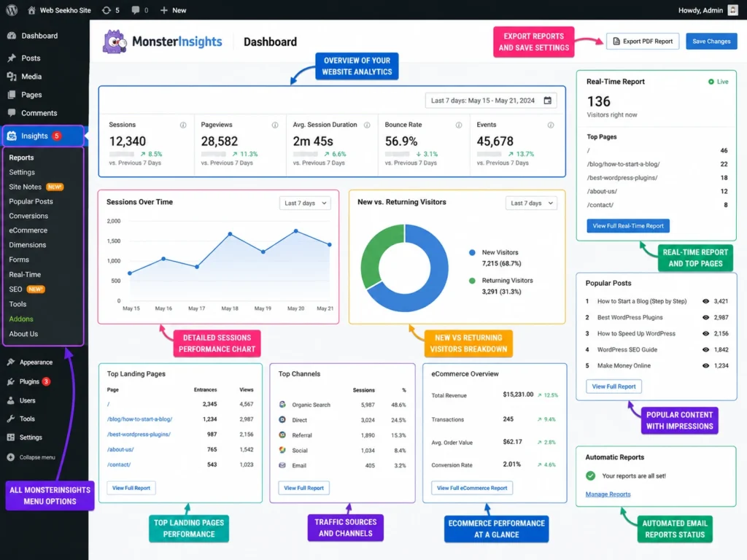747x560 pixels.
Task: Open Site Notes submenu item
Action: 36,187
